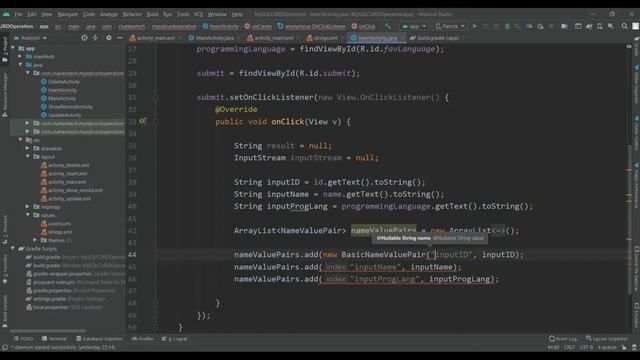Collapse the Gradle Scripts node
This screenshot has height=360, width=640.
pyautogui.click(x=13, y=248)
